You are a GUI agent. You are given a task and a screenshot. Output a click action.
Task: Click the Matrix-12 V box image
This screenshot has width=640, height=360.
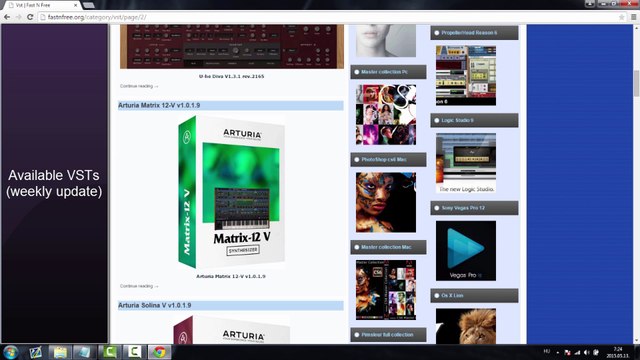tap(231, 192)
